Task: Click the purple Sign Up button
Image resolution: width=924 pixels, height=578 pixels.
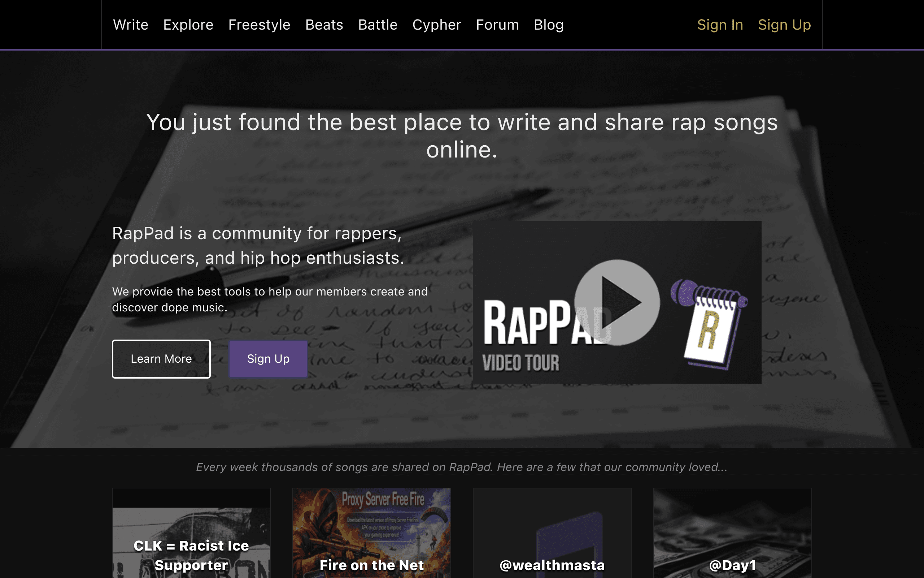Action: tap(268, 359)
